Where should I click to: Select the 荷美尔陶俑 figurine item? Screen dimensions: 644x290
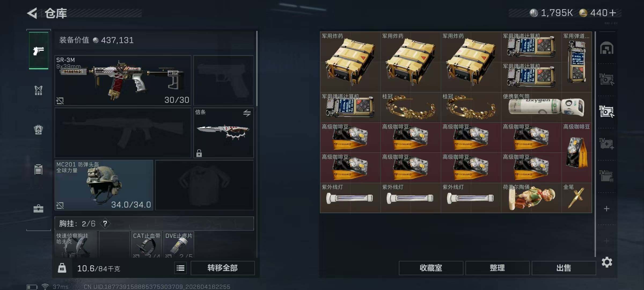(532, 198)
